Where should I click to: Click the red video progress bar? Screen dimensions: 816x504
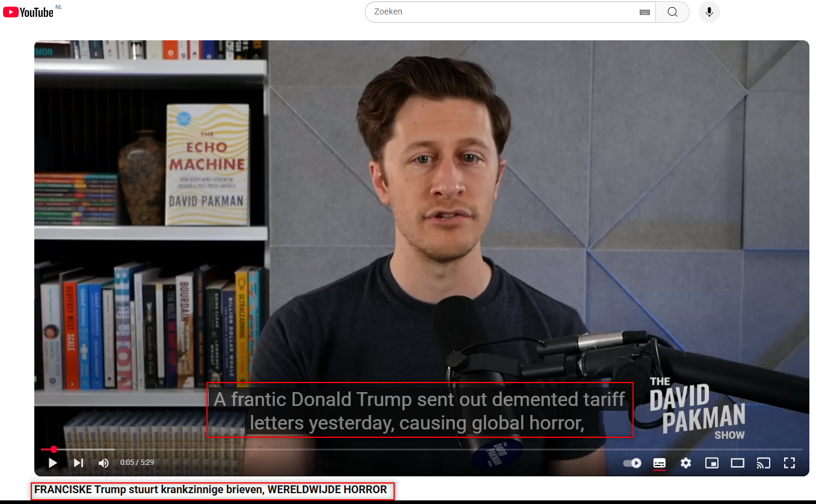pos(421,449)
